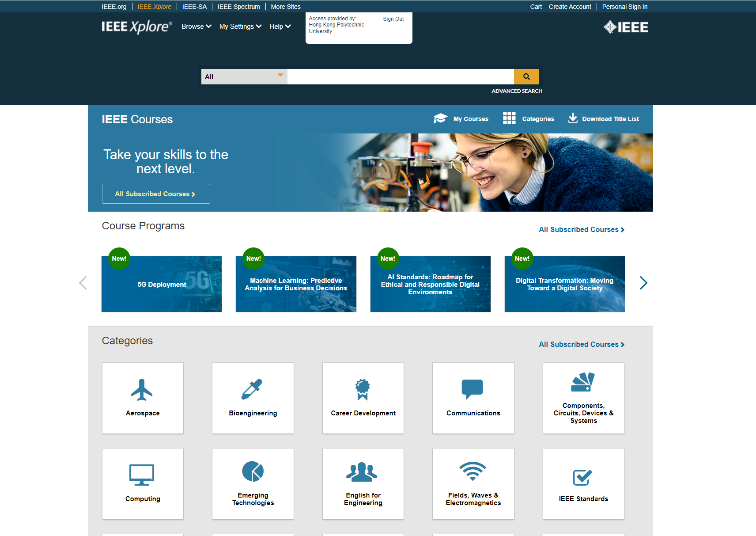Click the My Courses label
This screenshot has width=756, height=536.
[x=471, y=119]
